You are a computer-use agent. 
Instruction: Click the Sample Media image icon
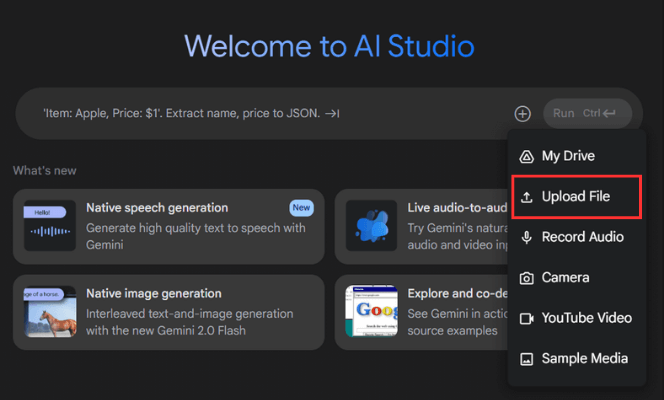click(527, 358)
